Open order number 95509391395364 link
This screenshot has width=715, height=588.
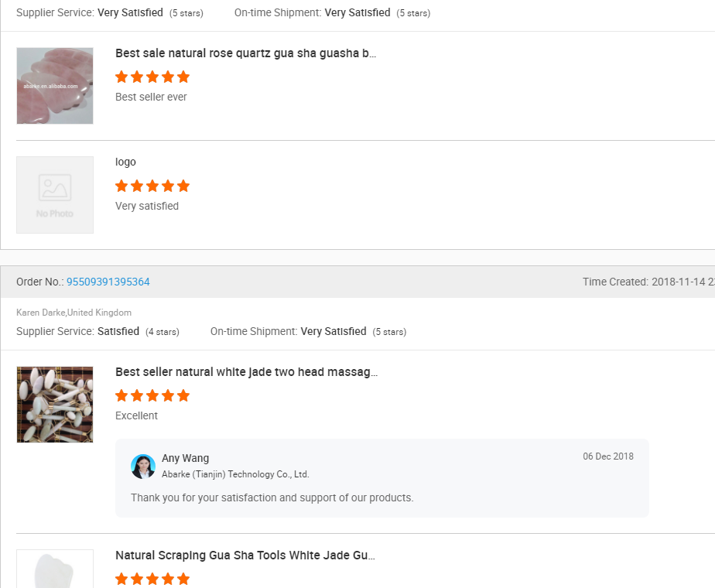pos(108,282)
